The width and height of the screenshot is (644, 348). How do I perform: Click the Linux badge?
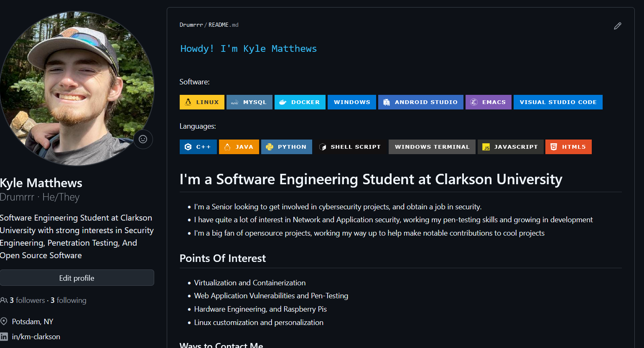click(x=202, y=102)
